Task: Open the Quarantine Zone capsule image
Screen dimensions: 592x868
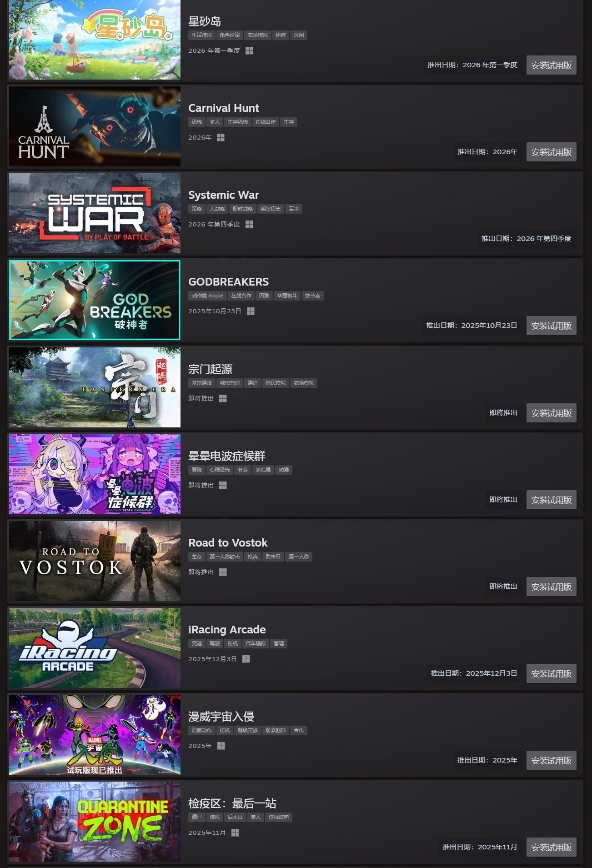Action: [95, 822]
